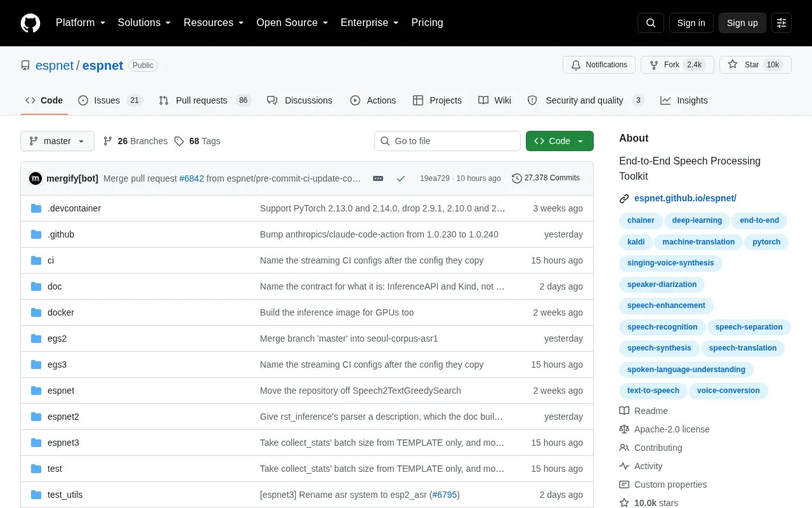This screenshot has height=508, width=812.
Task: Open the search magnifier button
Action: [651, 23]
